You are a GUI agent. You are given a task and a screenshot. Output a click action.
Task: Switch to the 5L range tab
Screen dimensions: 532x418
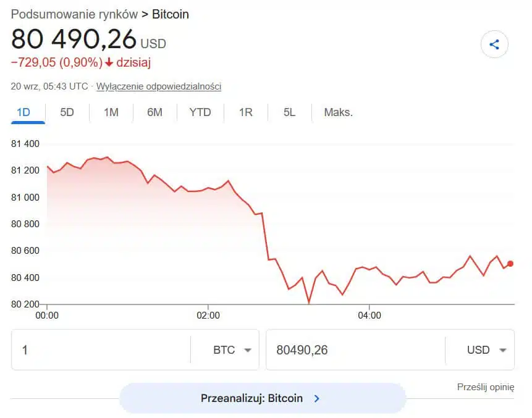pyautogui.click(x=289, y=112)
